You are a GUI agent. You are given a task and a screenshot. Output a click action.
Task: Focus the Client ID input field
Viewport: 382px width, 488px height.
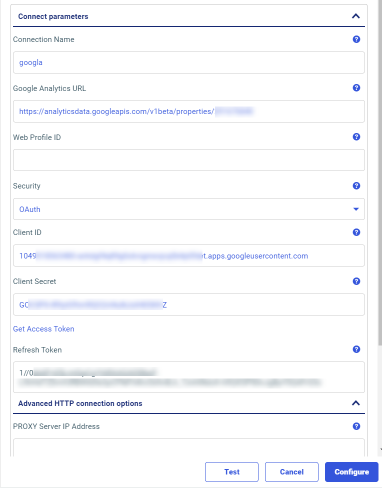(x=189, y=256)
